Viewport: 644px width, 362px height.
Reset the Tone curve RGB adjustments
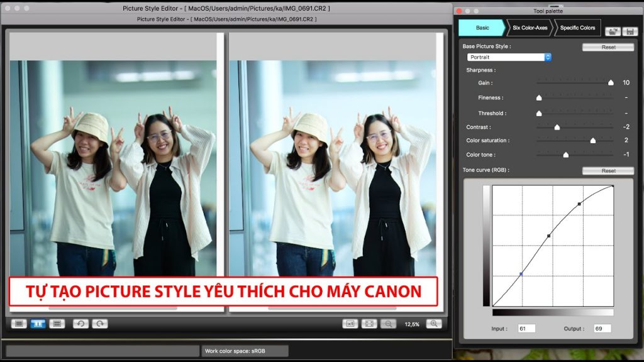pyautogui.click(x=608, y=170)
